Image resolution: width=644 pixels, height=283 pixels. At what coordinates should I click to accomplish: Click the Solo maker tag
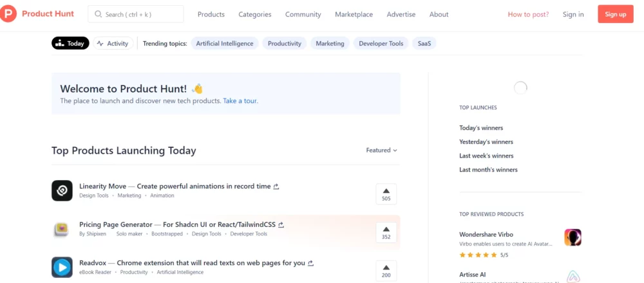[129, 233]
